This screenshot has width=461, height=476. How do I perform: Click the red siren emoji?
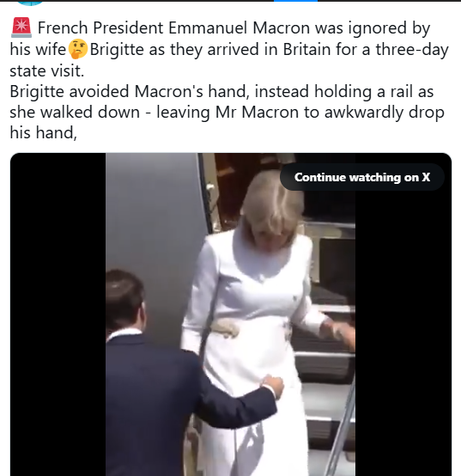(x=21, y=27)
